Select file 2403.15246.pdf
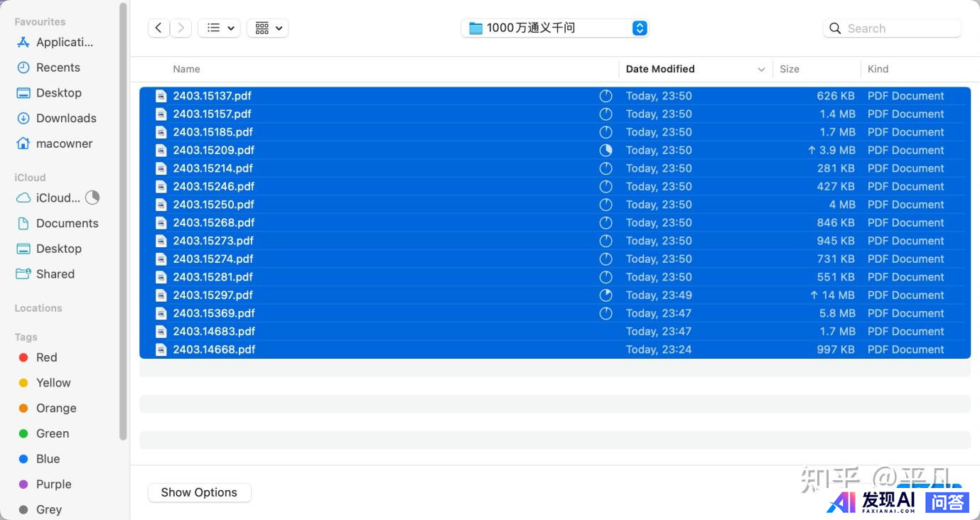The image size is (980, 520). [x=555, y=186]
